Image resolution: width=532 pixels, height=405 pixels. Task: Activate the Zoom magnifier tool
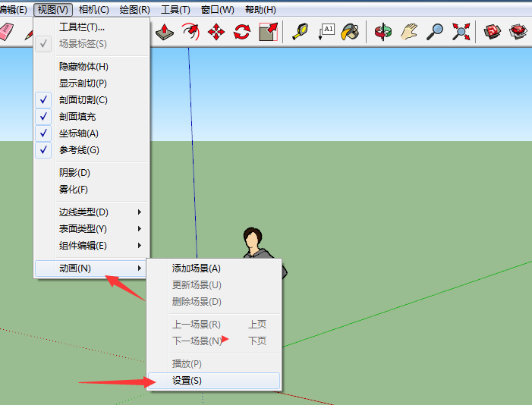[x=435, y=32]
